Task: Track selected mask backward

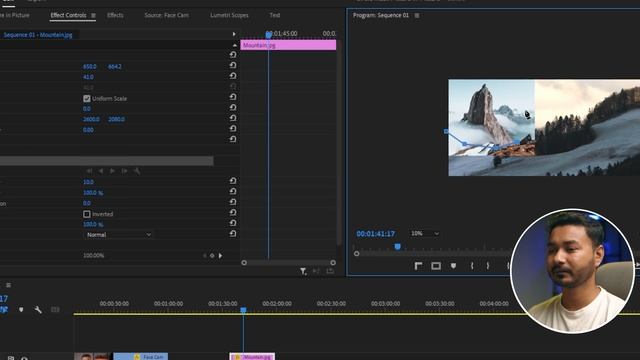Action: (x=101, y=171)
